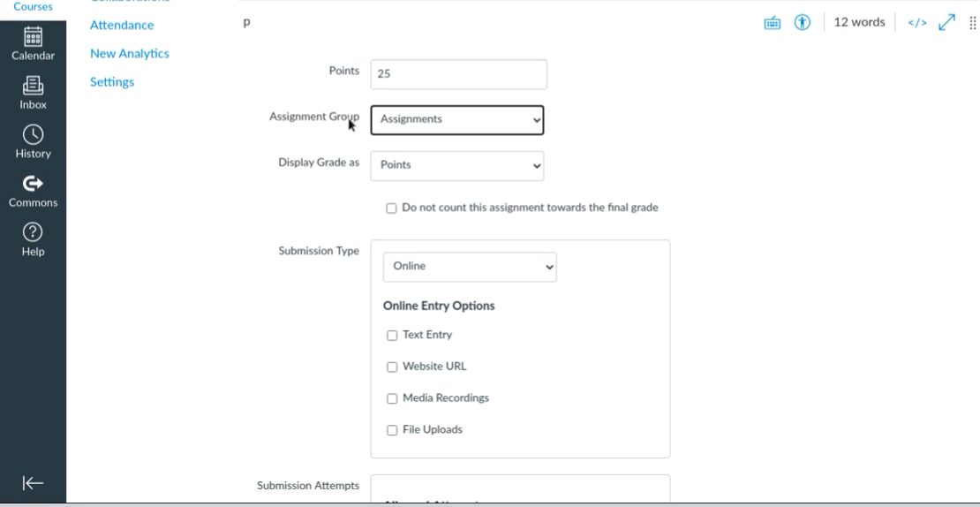Expand the Display Grade as dropdown

point(456,165)
